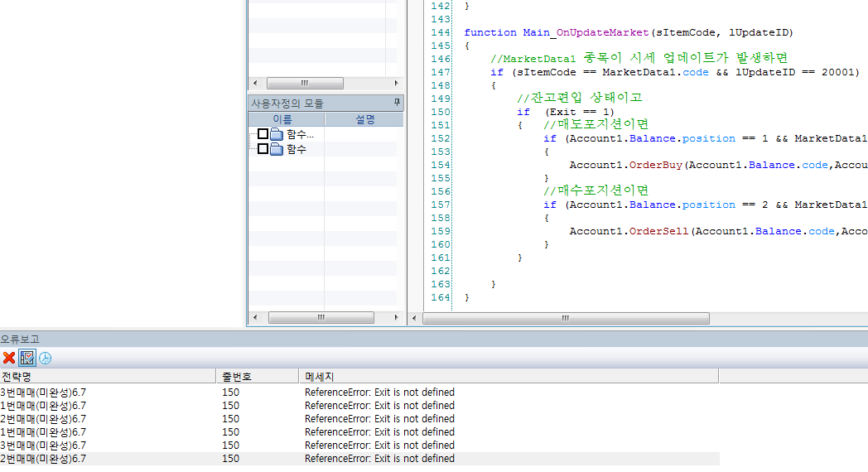Click the 함수... tree item label
The height and width of the screenshot is (472, 868).
pos(300,134)
